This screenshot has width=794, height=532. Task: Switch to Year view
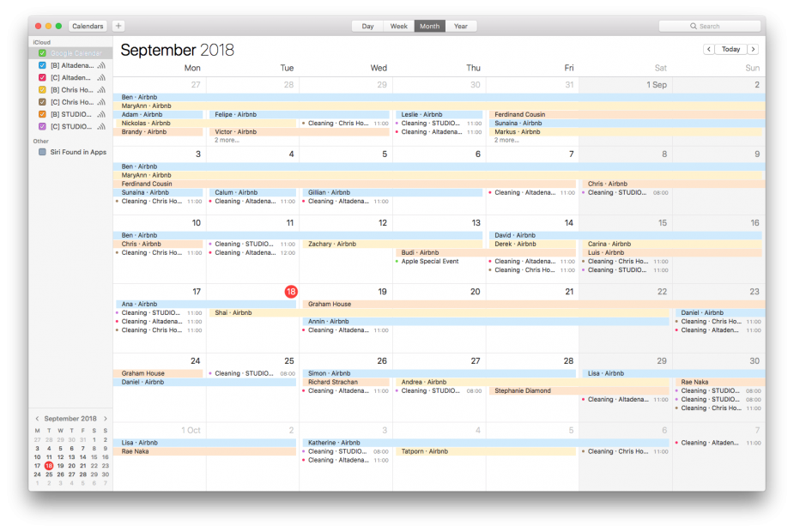(x=461, y=26)
